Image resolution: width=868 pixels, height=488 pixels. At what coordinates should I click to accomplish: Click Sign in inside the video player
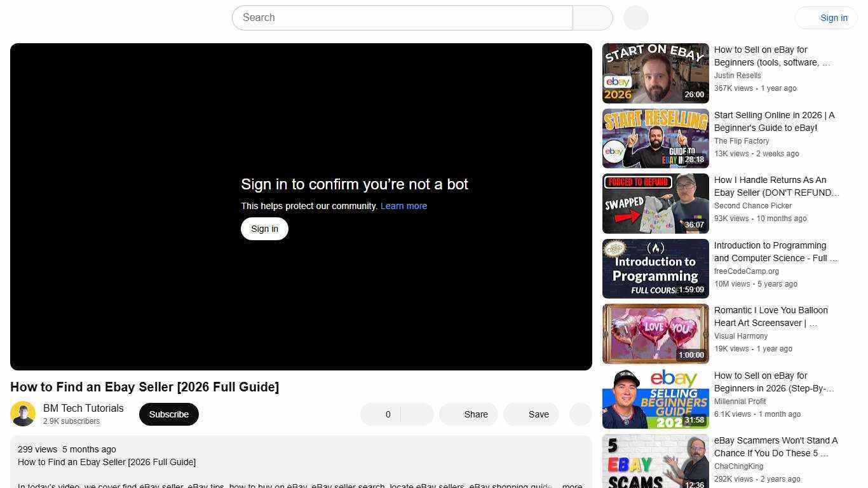(264, 228)
